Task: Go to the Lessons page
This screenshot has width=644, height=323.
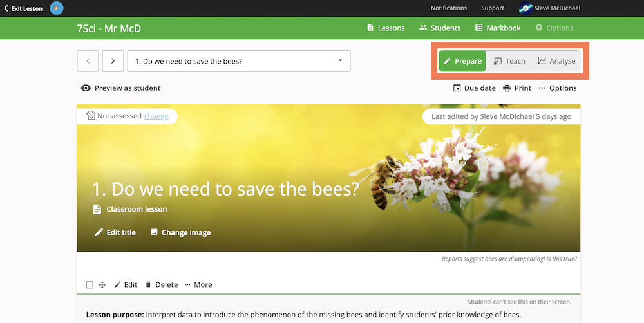Action: point(386,28)
